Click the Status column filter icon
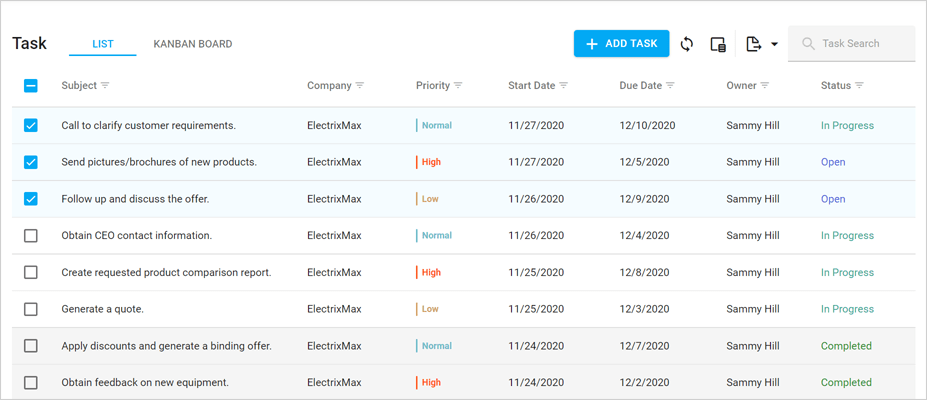Image resolution: width=927 pixels, height=400 pixels. tap(859, 86)
